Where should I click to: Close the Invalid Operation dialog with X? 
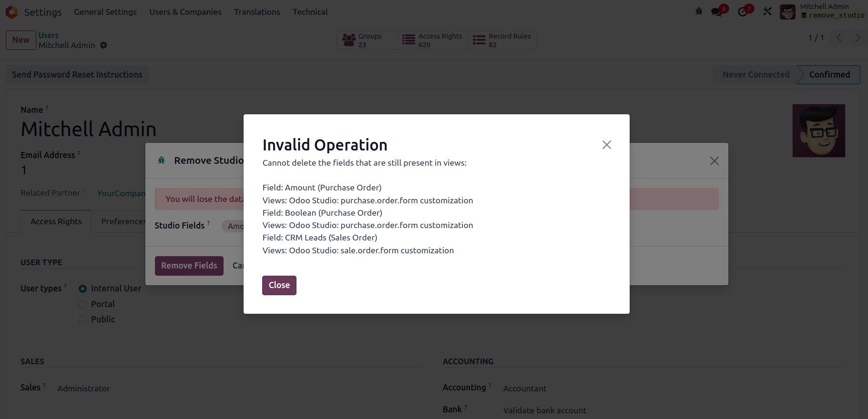[x=606, y=145]
